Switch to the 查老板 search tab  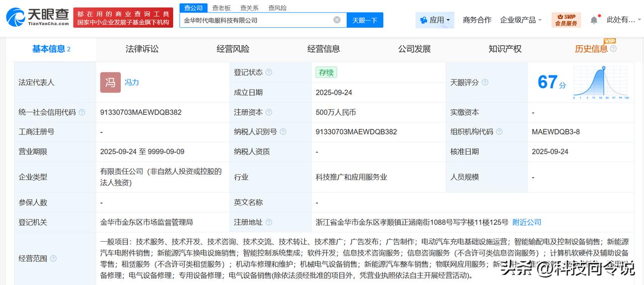point(221,8)
